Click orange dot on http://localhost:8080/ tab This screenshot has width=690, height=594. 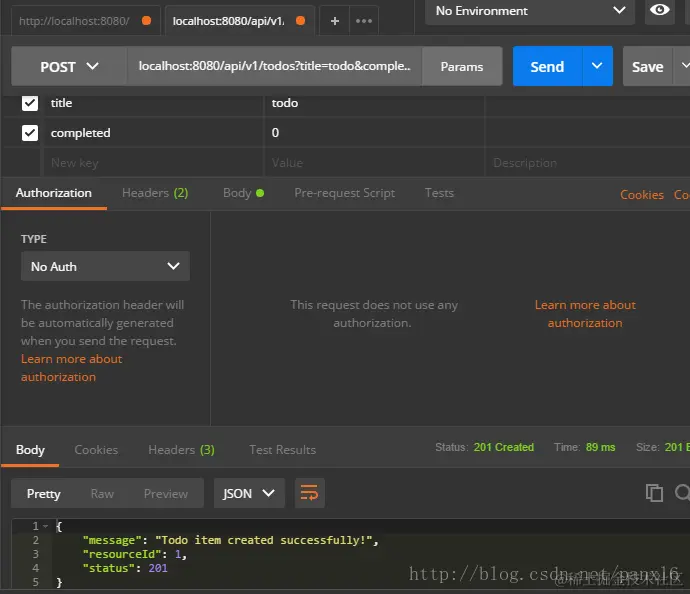pos(147,21)
